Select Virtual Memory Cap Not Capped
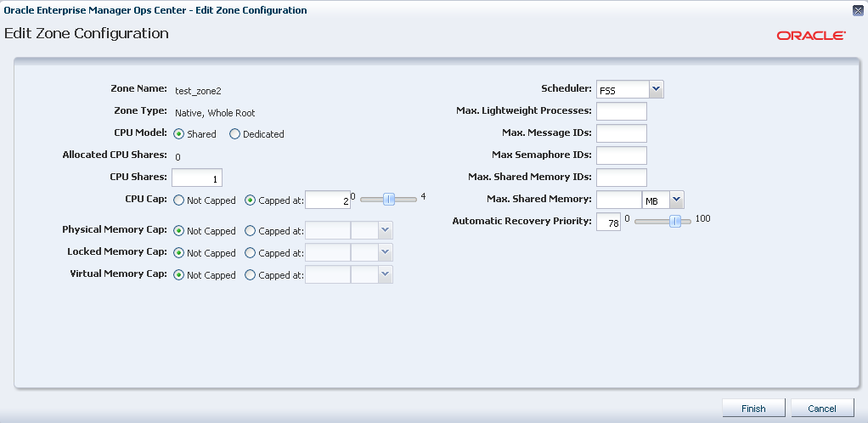The height and width of the screenshot is (423, 868). click(x=179, y=275)
